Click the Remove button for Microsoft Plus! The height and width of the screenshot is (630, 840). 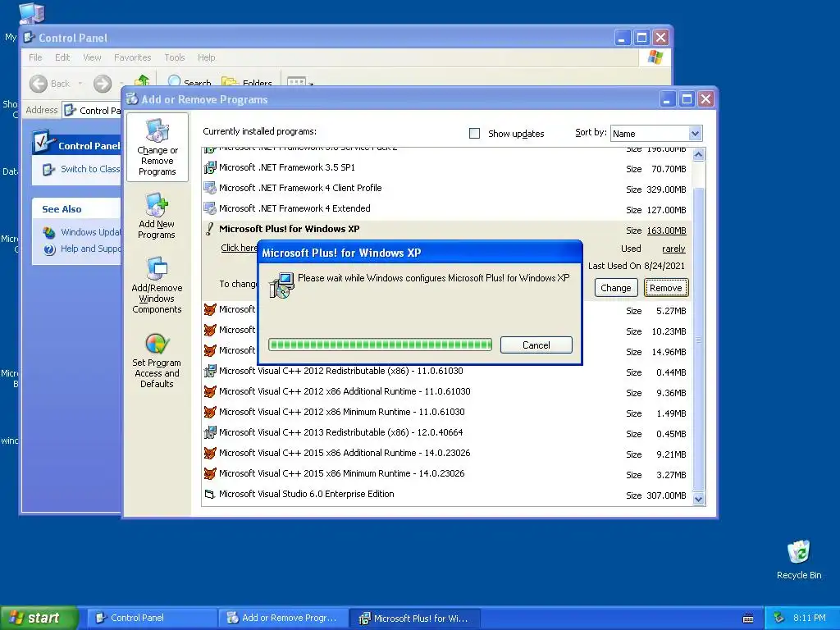click(666, 288)
